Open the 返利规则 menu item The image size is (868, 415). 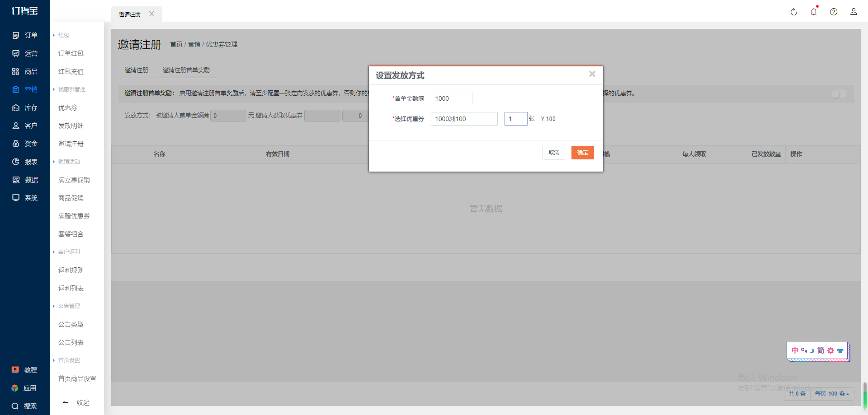tap(71, 270)
